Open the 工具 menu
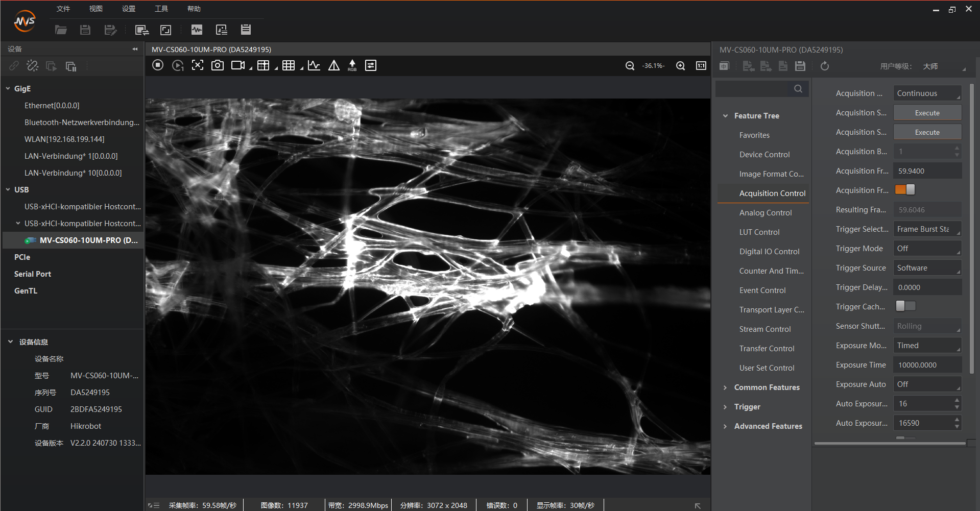The height and width of the screenshot is (511, 980). pyautogui.click(x=161, y=9)
